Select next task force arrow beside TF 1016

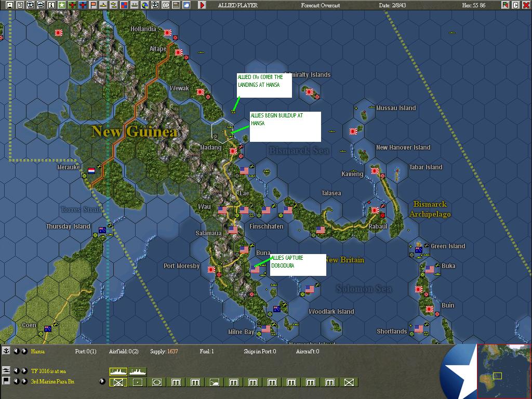click(24, 371)
